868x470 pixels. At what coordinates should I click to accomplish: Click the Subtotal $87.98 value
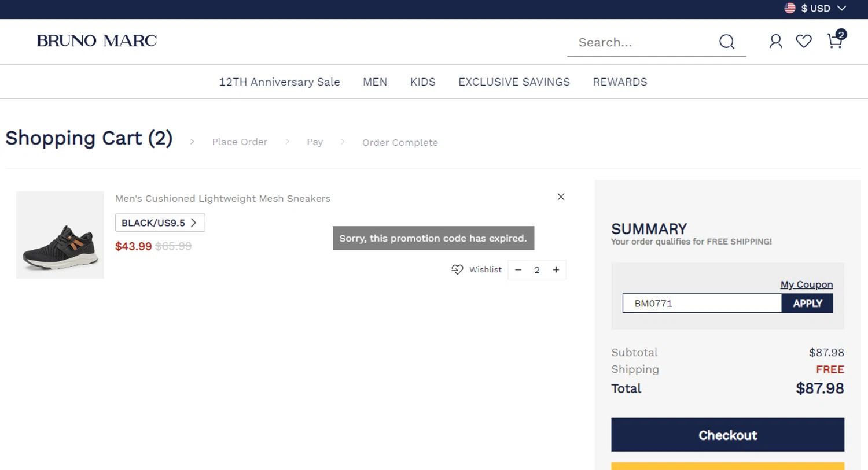point(826,352)
